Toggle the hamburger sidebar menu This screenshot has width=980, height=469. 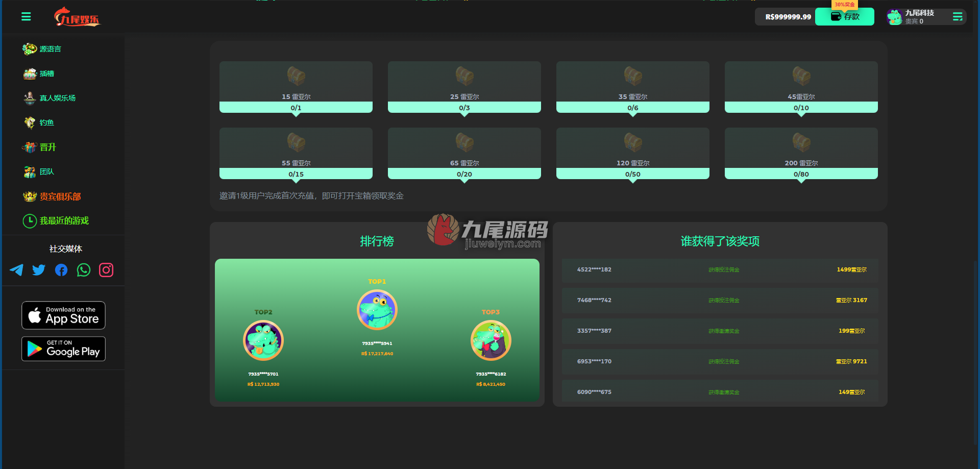(26, 17)
